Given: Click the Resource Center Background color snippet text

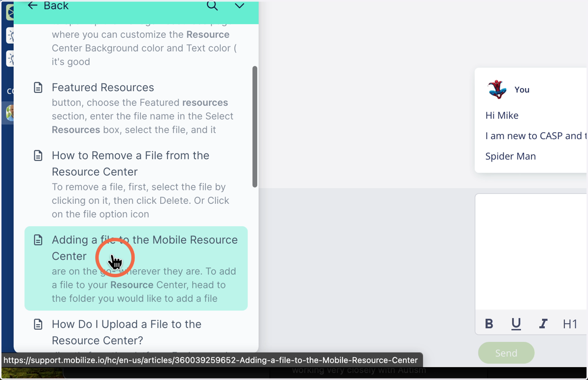Looking at the screenshot, I should pos(144,48).
